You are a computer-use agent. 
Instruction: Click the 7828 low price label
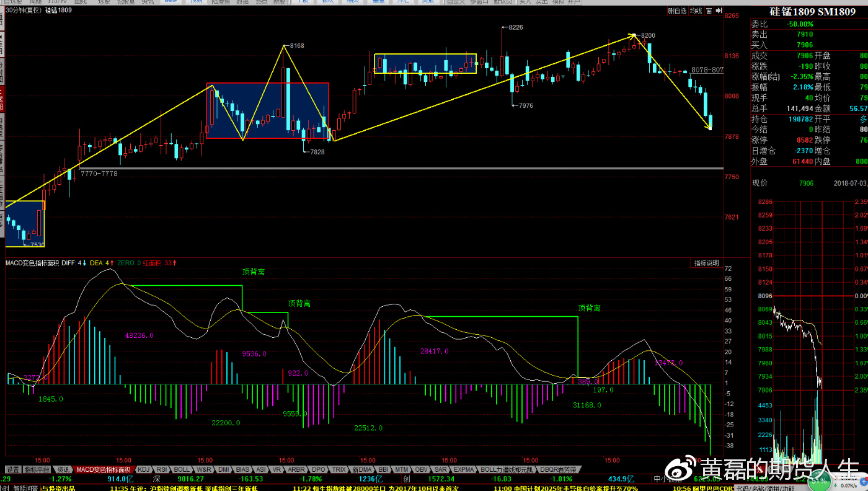tap(317, 152)
